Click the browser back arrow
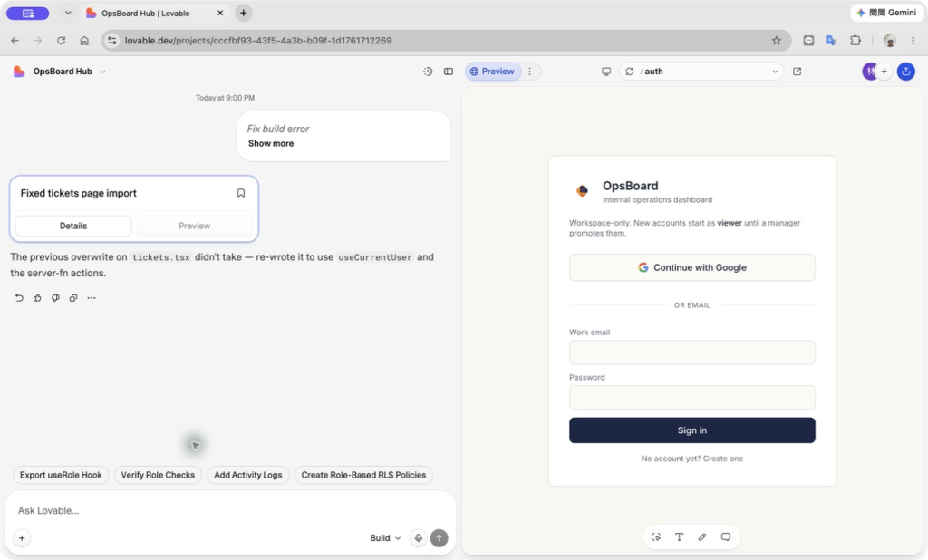928x560 pixels. pos(14,40)
